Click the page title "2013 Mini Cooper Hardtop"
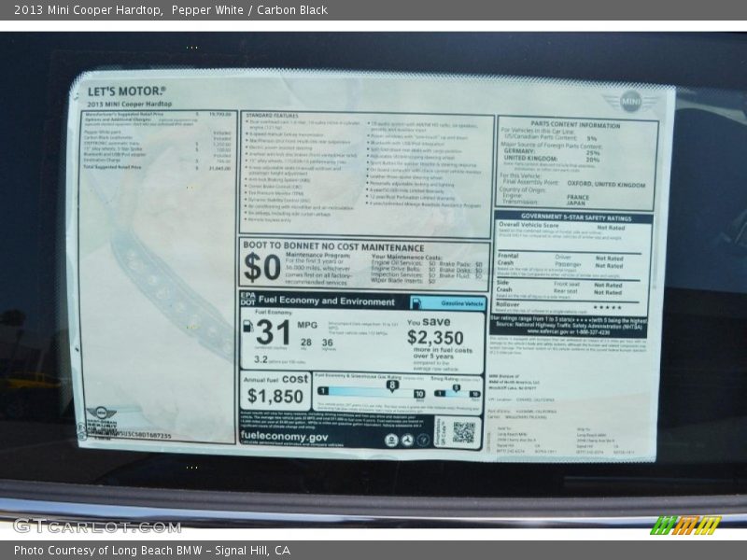Viewport: 747px width, 560px height. pos(88,10)
